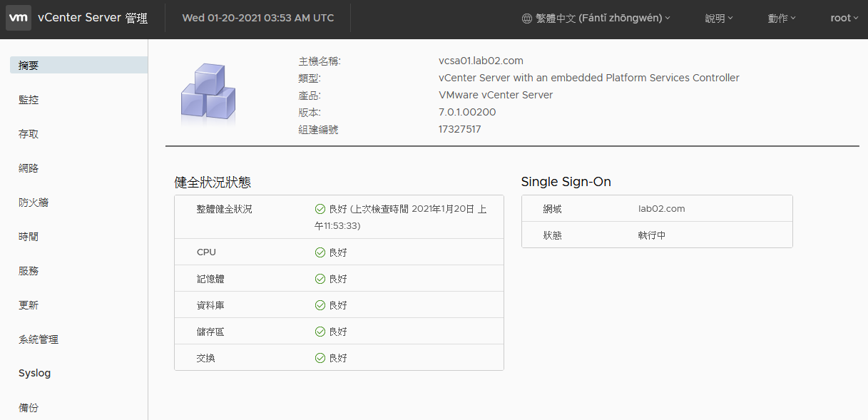The width and height of the screenshot is (868, 420).
Task: Go to 服務 in the sidebar
Action: tap(29, 271)
